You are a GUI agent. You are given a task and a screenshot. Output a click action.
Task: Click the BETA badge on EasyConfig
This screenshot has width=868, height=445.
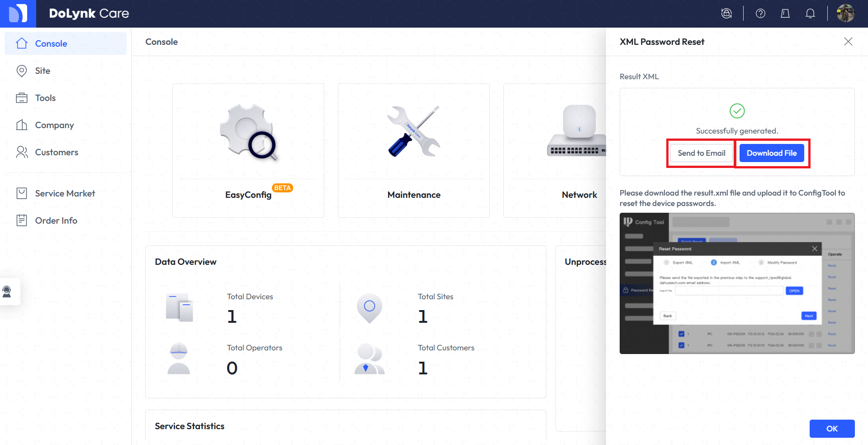click(283, 188)
